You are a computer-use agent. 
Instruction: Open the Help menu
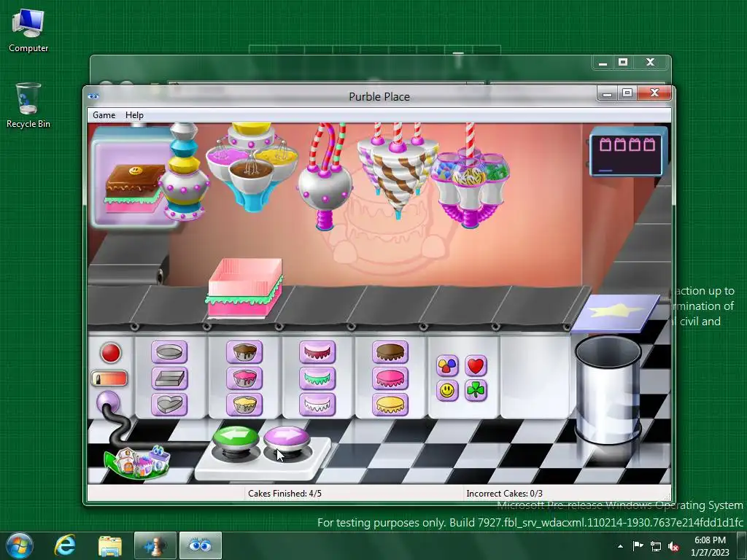[134, 115]
